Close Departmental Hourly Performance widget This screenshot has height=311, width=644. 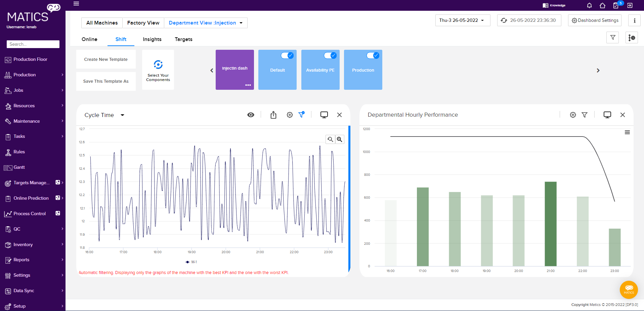[622, 115]
